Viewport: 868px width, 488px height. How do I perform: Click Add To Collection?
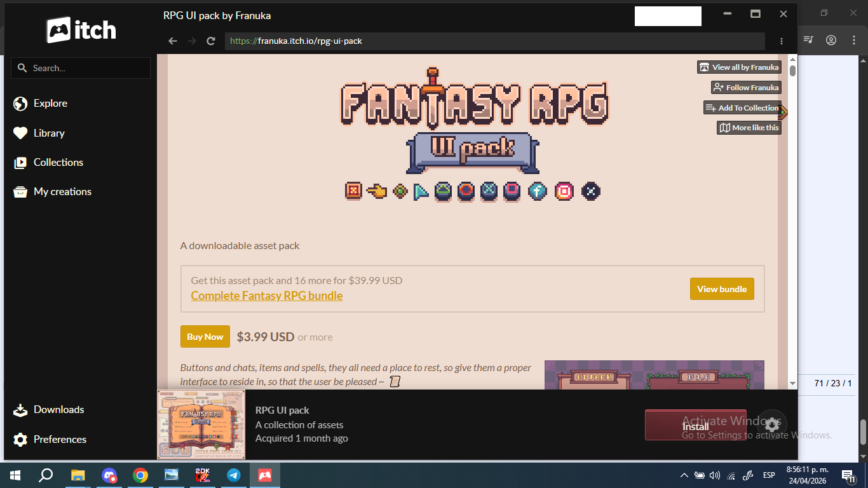[742, 108]
